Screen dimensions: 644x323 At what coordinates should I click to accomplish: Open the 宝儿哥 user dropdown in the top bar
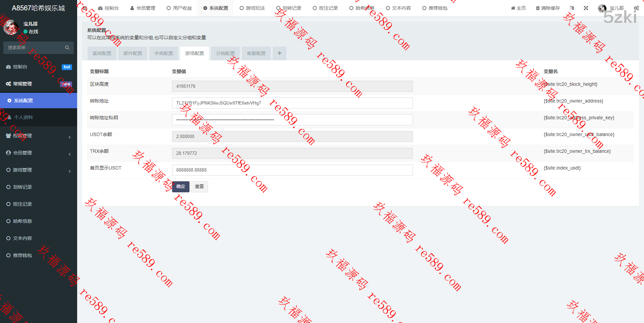(611, 8)
